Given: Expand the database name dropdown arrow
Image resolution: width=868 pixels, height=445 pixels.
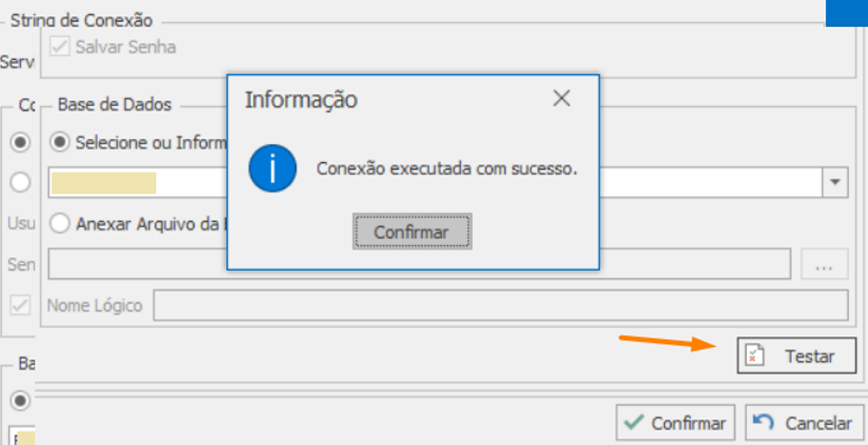Looking at the screenshot, I should point(836,182).
